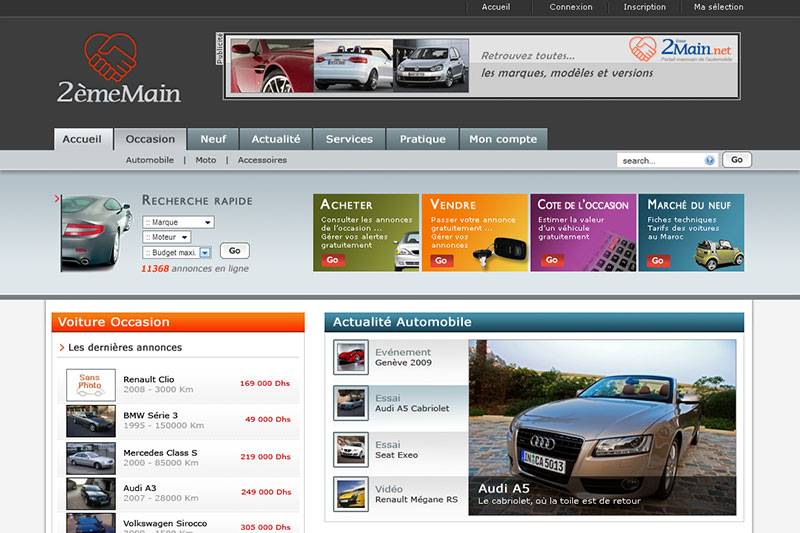Open Evénement Genève 2009 thumbnail
This screenshot has width=800, height=533.
pos(351,357)
